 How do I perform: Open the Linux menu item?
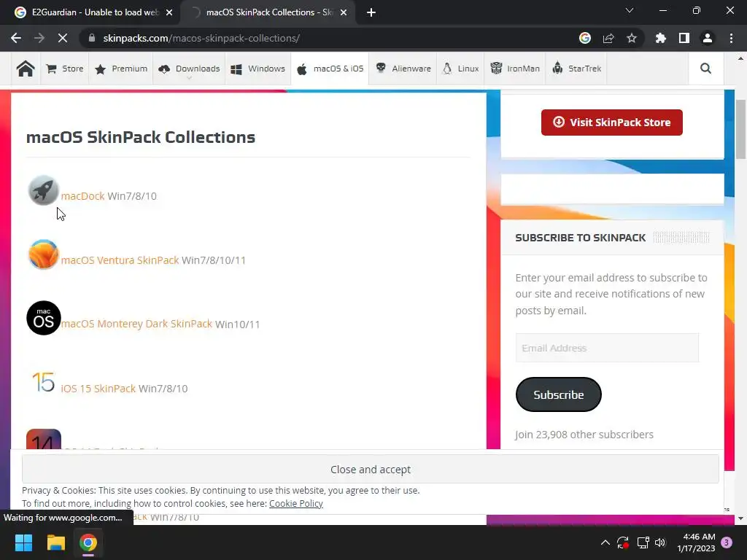tap(460, 69)
